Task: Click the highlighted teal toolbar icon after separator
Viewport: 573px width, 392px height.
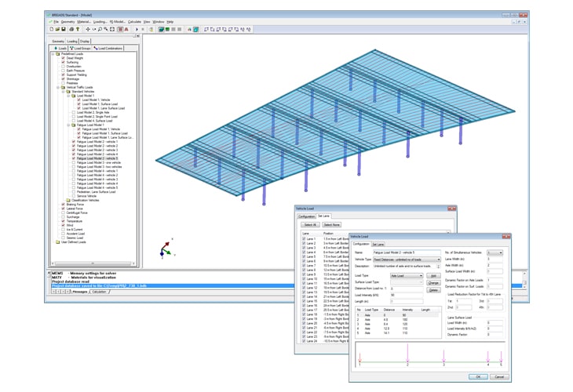Action: point(196,29)
